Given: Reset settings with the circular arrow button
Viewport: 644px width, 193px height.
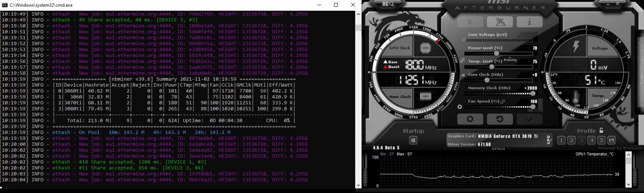Looking at the screenshot, I should click(x=500, y=119).
